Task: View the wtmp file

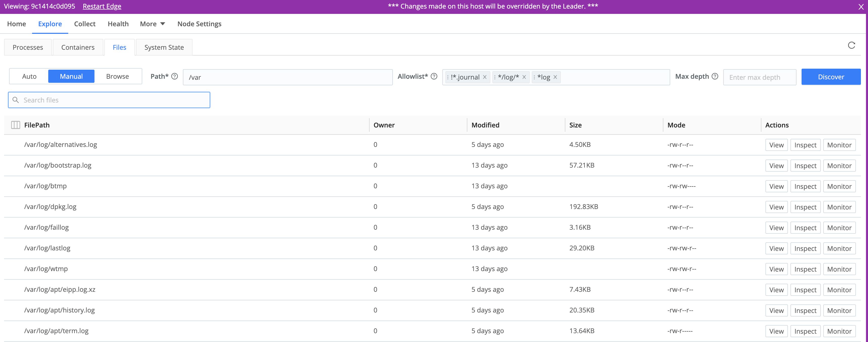Action: coord(776,269)
